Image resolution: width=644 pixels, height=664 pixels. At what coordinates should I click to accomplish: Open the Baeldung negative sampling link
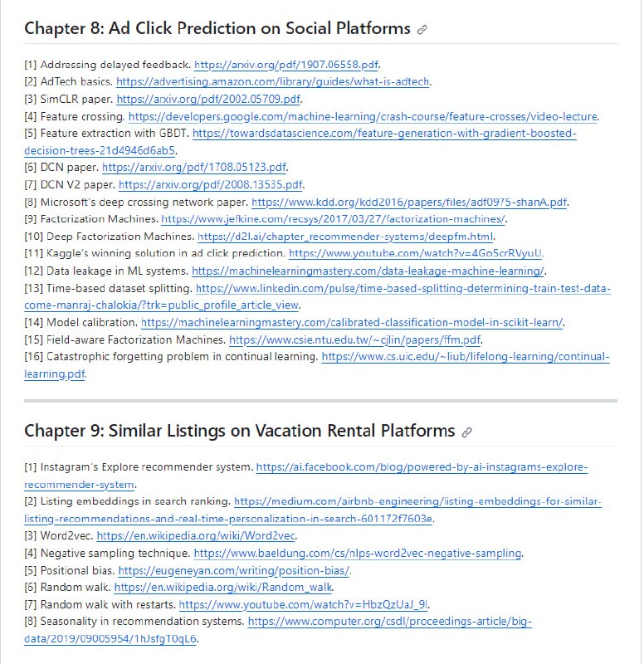coord(357,553)
